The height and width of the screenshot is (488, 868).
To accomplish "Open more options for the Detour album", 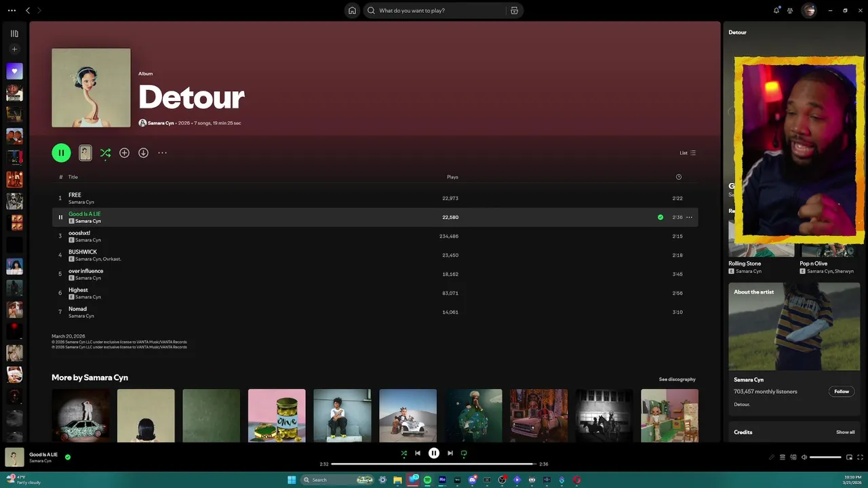I will click(162, 152).
